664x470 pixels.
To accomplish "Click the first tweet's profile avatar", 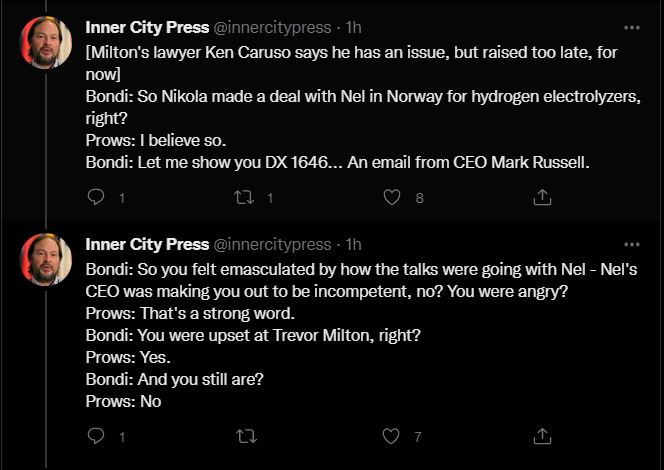I will (47, 42).
